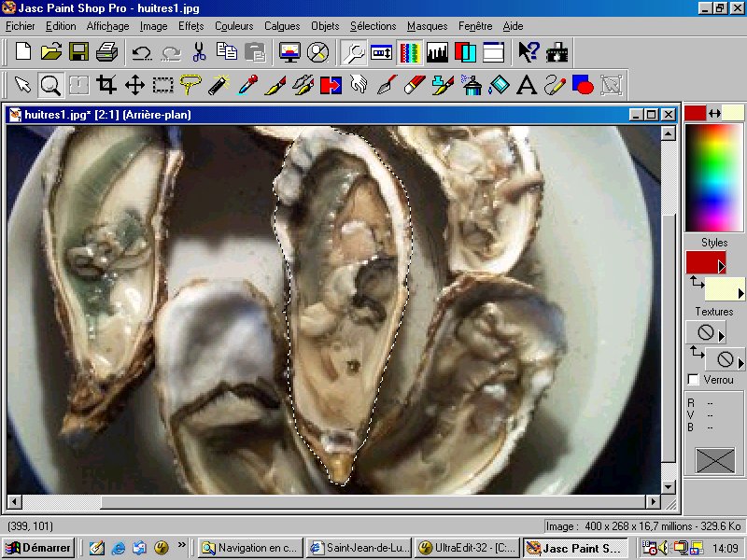
Task: Select the Draw pencil tool
Action: pos(555,85)
